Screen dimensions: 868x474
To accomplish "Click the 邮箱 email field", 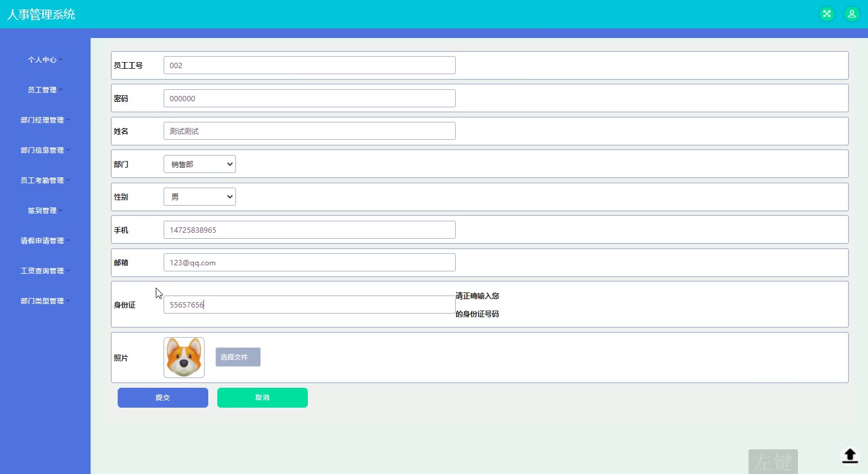I will tap(310, 262).
